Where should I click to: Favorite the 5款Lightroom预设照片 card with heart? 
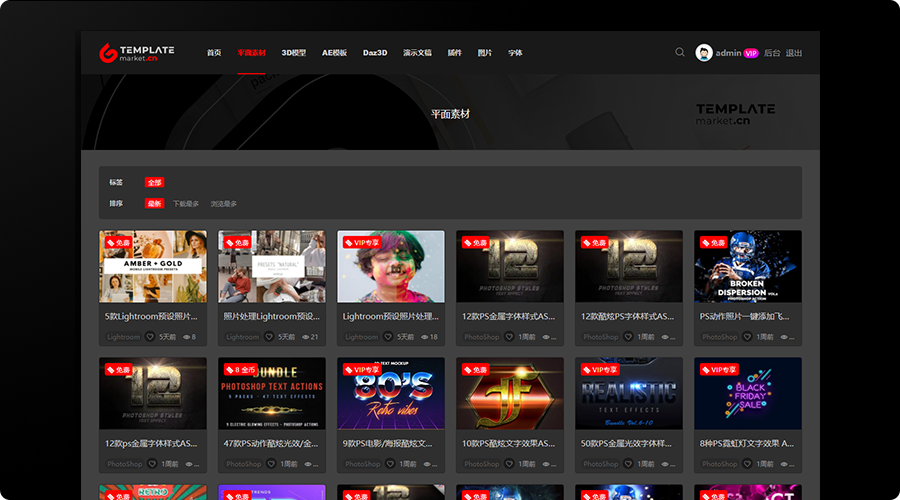(x=150, y=337)
